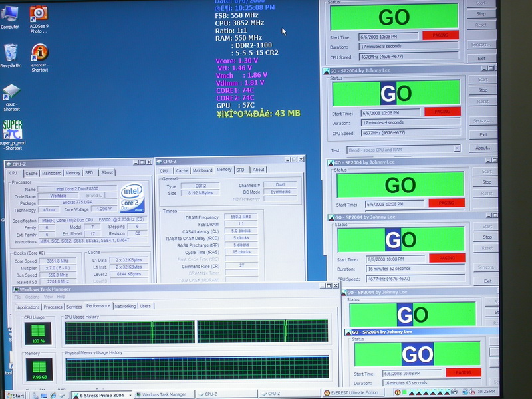
Task: Click Rated FSB value 2201.0 MHz
Action: (x=58, y=281)
